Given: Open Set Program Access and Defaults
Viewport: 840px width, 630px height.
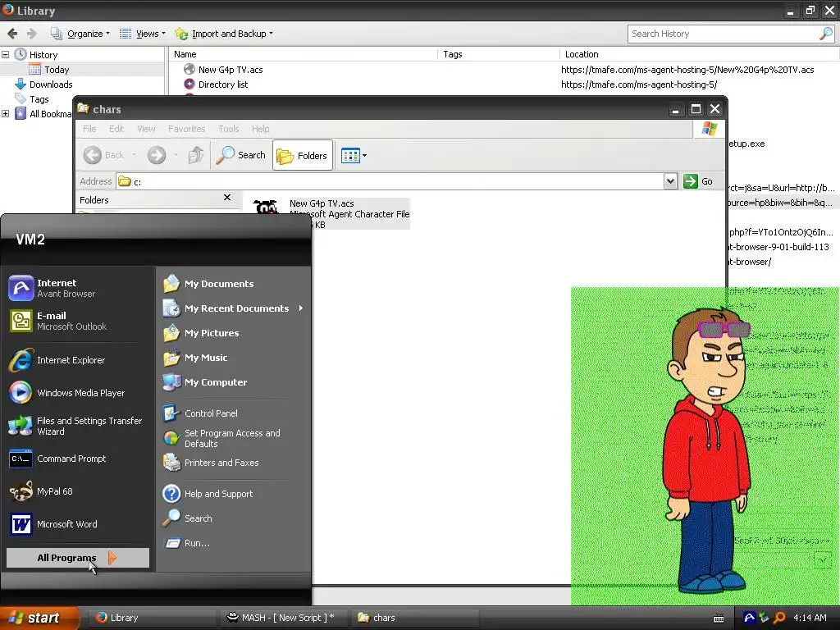Looking at the screenshot, I should pos(221,438).
